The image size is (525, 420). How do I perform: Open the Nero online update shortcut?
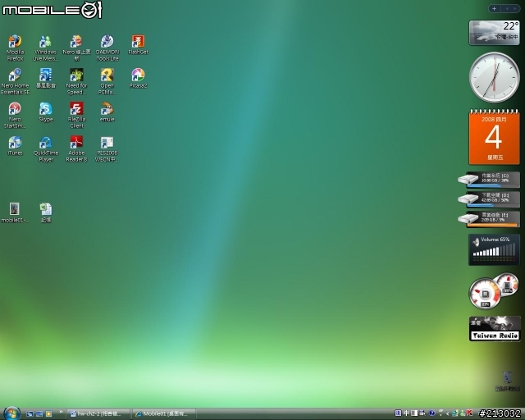tap(76, 48)
